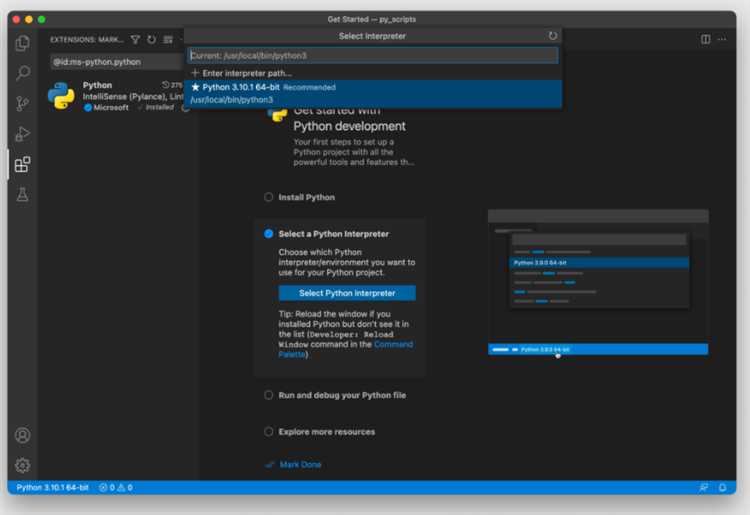
Task: Click the Select Interpreter title text
Action: (x=372, y=36)
